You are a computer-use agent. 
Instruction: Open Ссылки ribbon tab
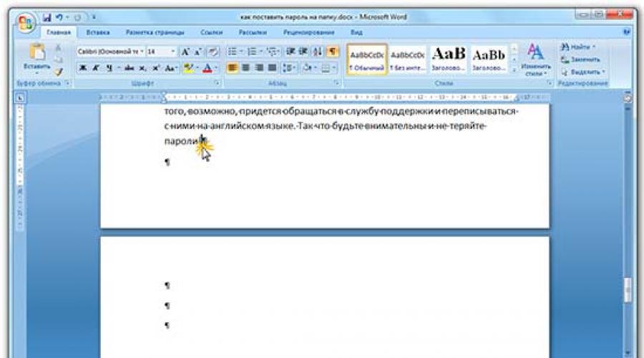pyautogui.click(x=212, y=32)
